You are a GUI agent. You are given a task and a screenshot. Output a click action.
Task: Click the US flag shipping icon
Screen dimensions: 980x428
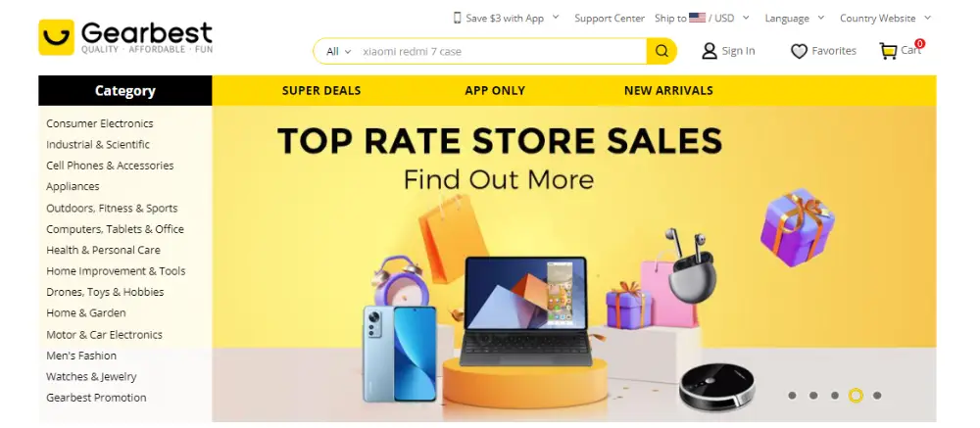pyautogui.click(x=698, y=18)
